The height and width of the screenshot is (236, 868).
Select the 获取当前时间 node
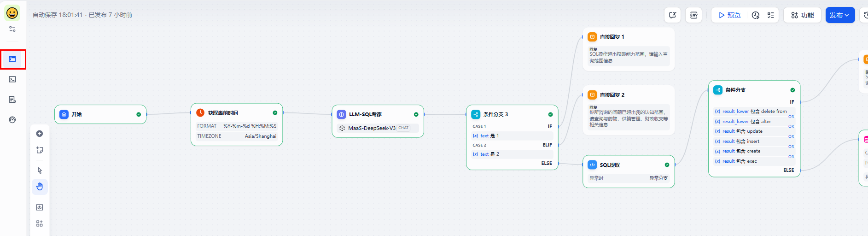pos(237,124)
